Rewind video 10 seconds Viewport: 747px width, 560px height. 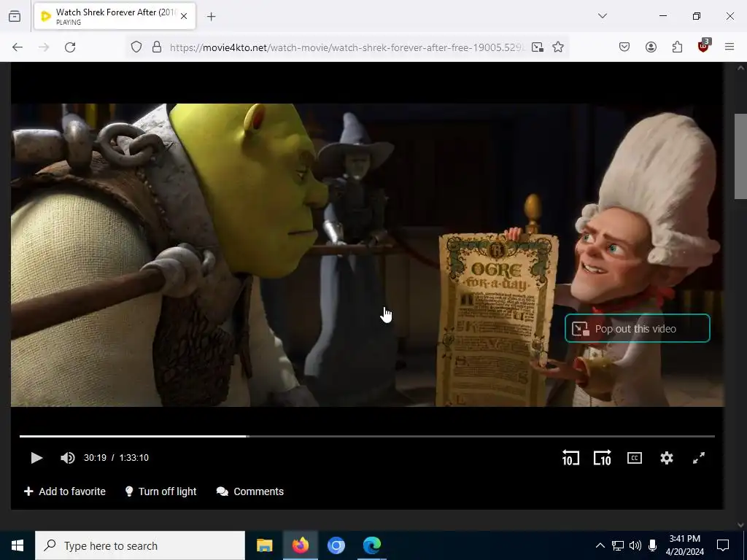(x=570, y=458)
